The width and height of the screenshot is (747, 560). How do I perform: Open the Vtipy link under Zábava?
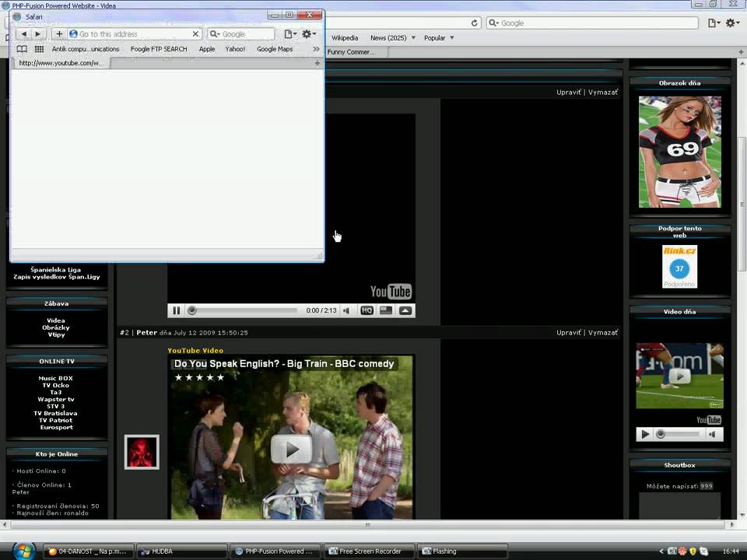56,334
